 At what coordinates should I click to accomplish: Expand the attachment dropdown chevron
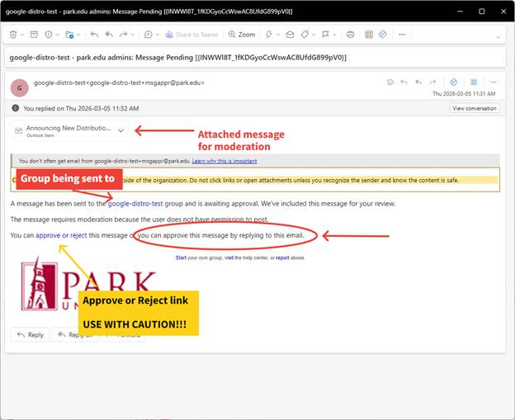[120, 130]
